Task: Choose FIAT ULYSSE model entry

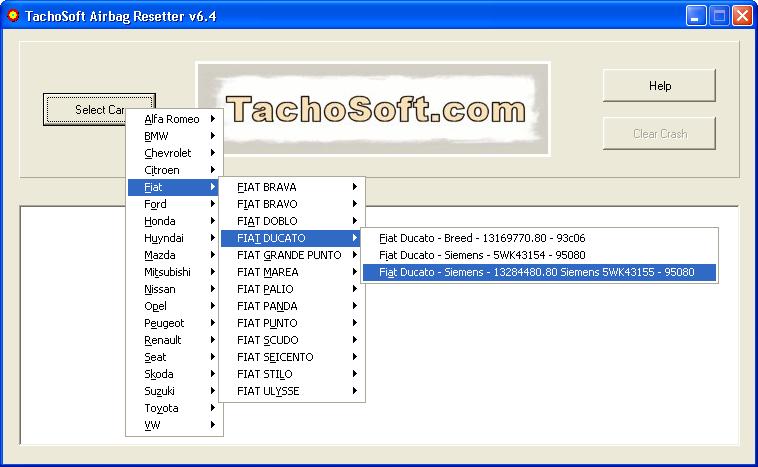Action: pyautogui.click(x=292, y=391)
